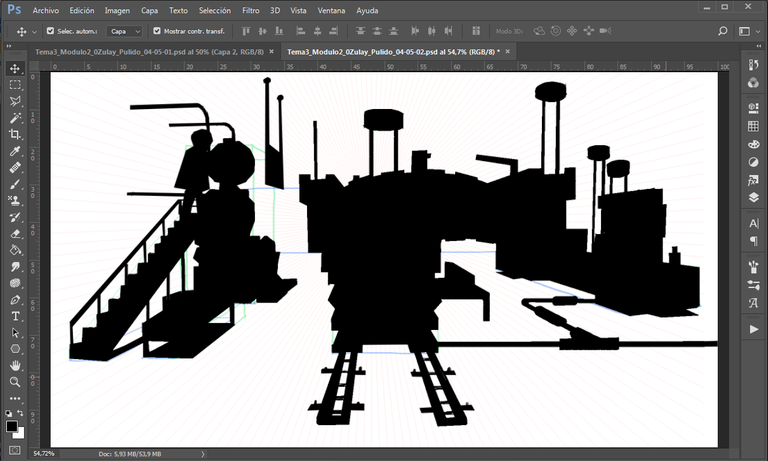Select the Rectangular Marquee tool

15,85
